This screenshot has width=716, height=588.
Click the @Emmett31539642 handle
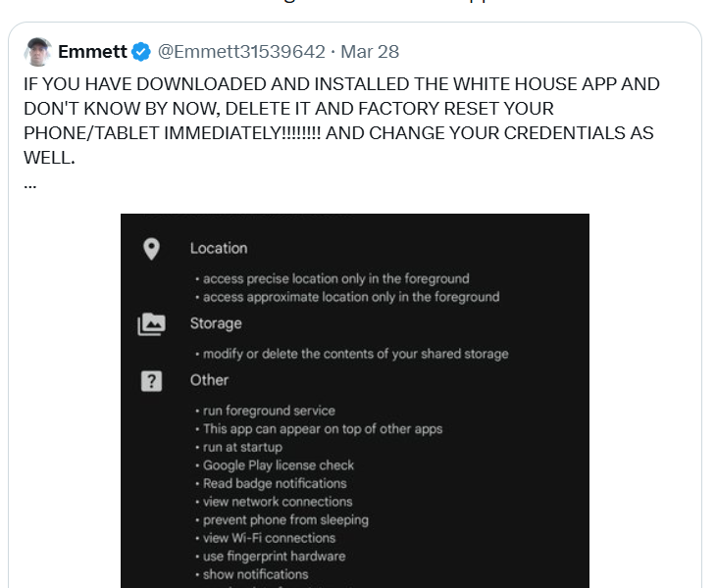point(241,51)
